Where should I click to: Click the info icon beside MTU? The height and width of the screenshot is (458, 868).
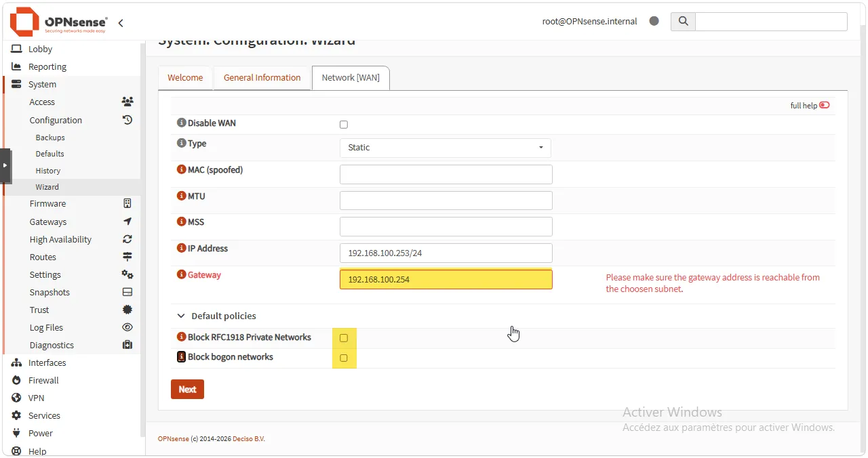coord(181,196)
